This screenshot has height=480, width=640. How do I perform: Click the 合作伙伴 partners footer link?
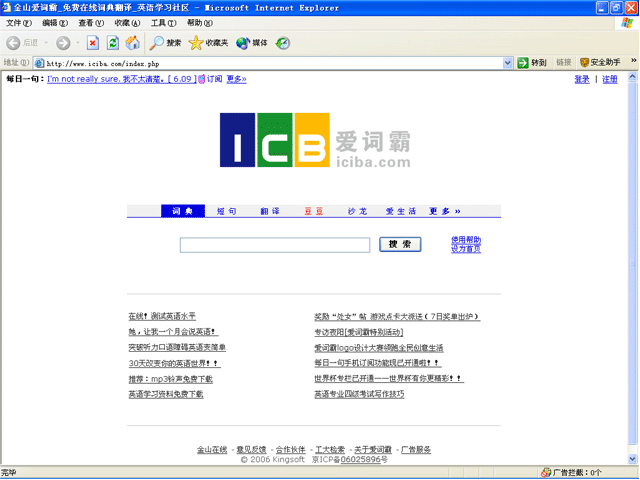[291, 450]
